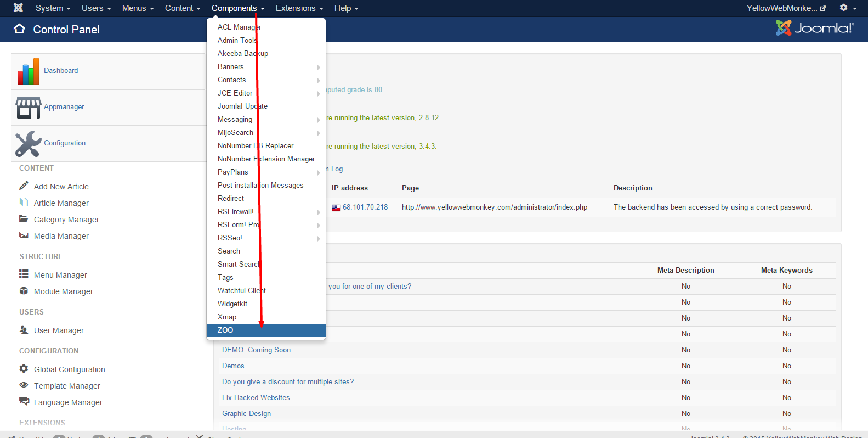This screenshot has height=438, width=868.
Task: Open the Configuration link
Action: 65,143
